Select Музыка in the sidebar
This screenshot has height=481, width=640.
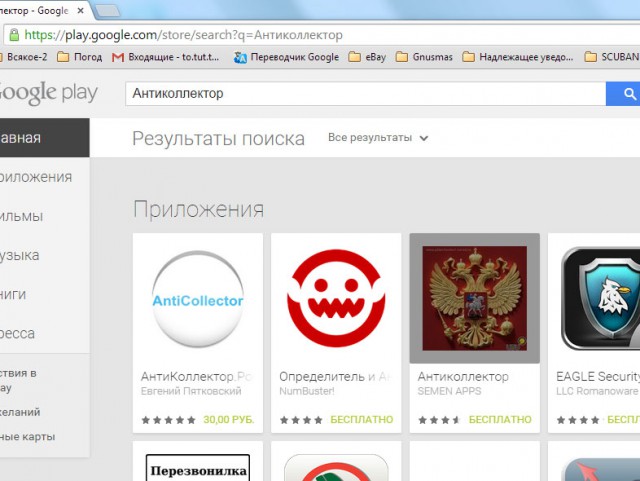pos(20,255)
